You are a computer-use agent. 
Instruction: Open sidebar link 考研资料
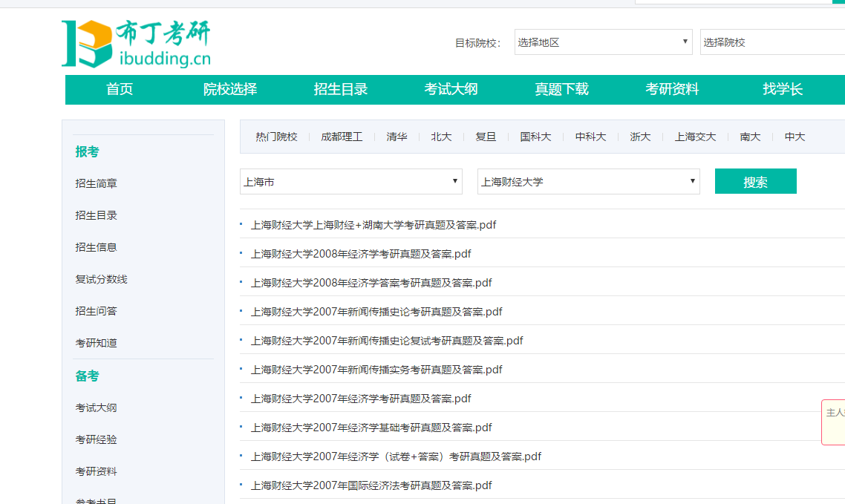[x=96, y=471]
